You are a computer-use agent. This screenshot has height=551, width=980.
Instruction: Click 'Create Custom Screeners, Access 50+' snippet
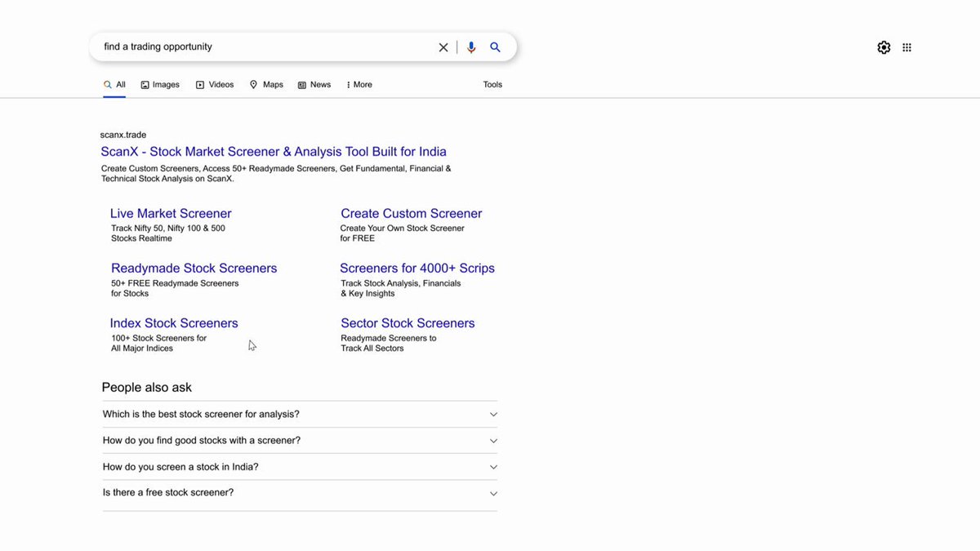pyautogui.click(x=276, y=174)
